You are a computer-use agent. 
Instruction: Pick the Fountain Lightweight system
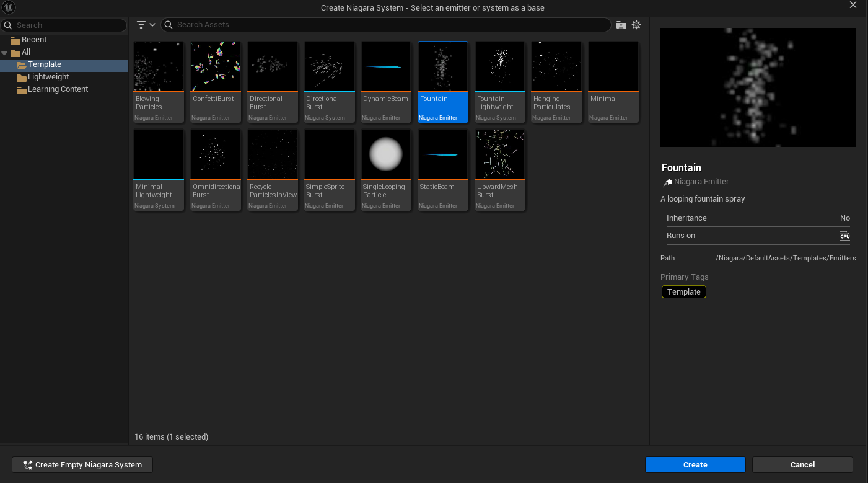click(500, 82)
